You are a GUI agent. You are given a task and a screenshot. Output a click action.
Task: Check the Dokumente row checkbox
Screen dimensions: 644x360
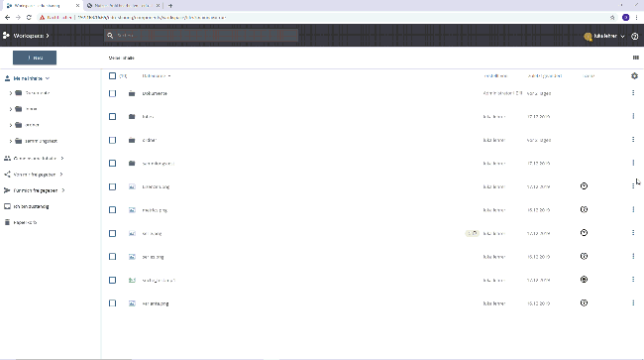112,93
